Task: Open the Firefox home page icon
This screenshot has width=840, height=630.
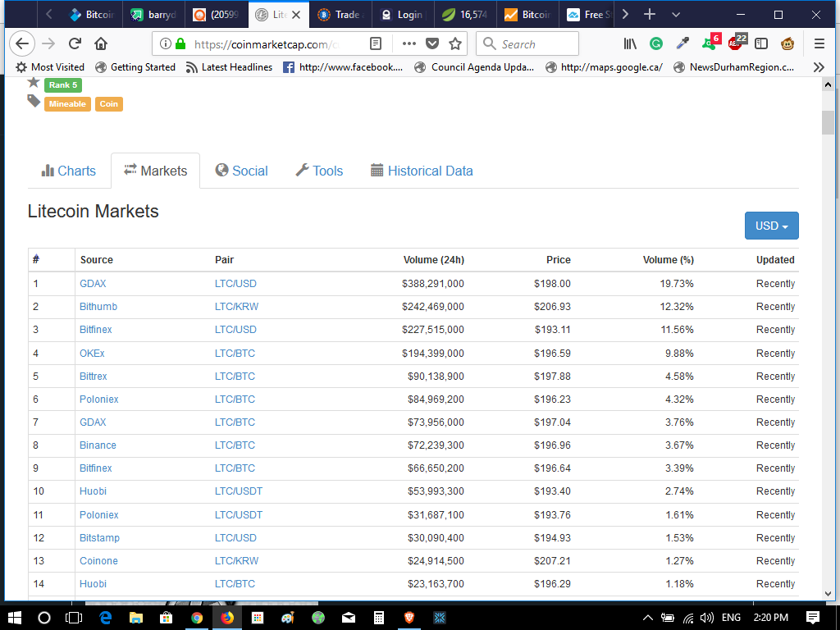Action: click(101, 44)
